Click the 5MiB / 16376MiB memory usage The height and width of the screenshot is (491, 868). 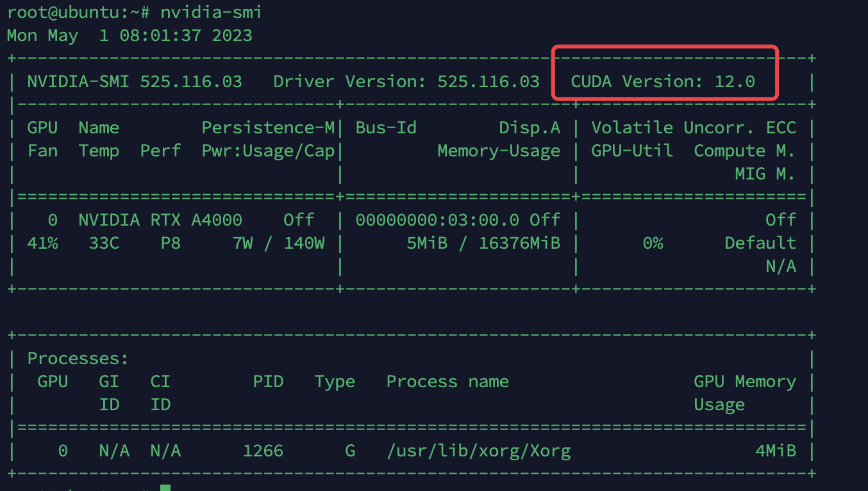pyautogui.click(x=483, y=243)
